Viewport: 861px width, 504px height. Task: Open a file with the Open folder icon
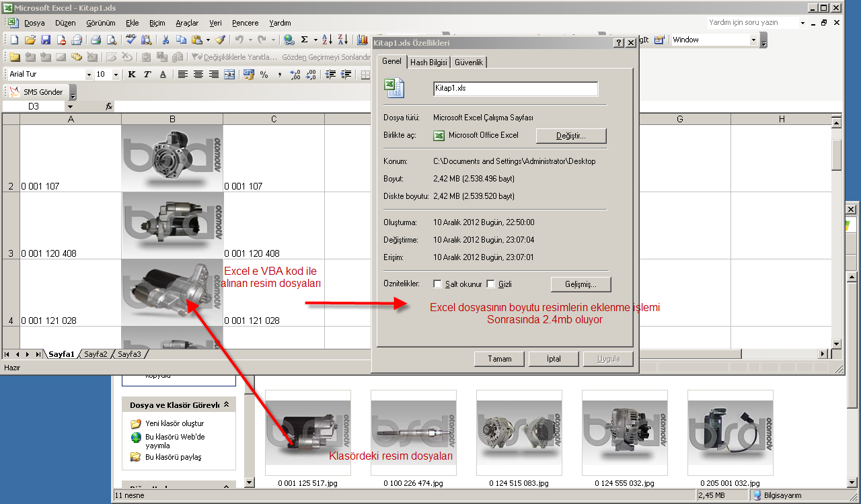tap(30, 40)
